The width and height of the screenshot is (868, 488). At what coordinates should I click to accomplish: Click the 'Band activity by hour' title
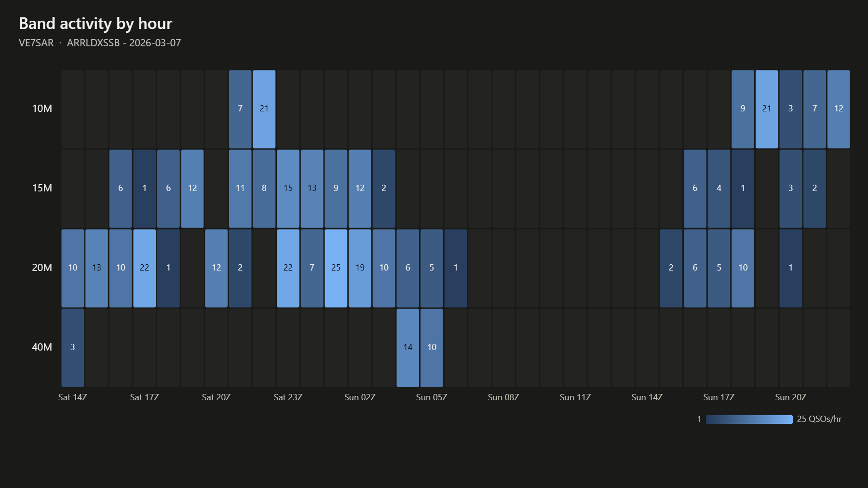click(95, 24)
